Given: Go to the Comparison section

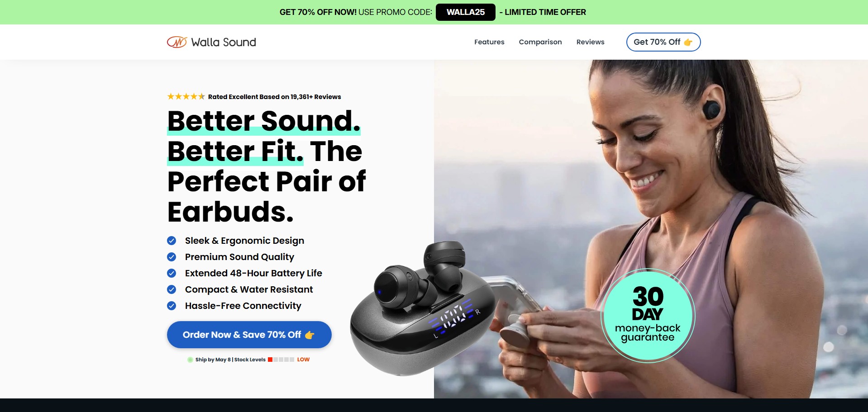Looking at the screenshot, I should pos(540,42).
